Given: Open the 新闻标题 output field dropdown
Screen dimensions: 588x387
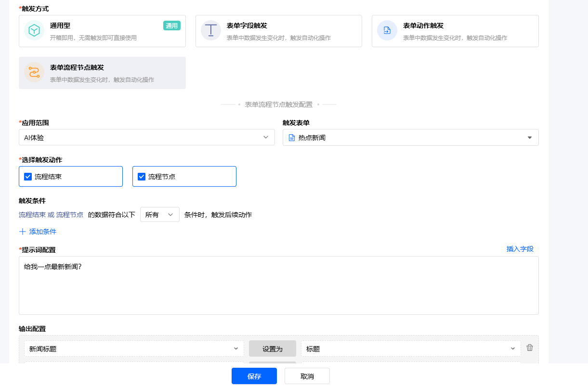Looking at the screenshot, I should pyautogui.click(x=134, y=348).
